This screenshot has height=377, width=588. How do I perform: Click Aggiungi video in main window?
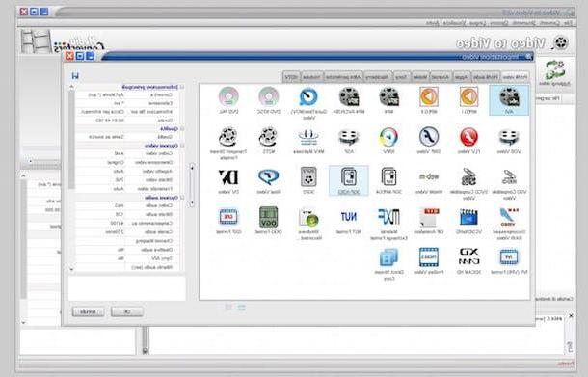tap(554, 73)
